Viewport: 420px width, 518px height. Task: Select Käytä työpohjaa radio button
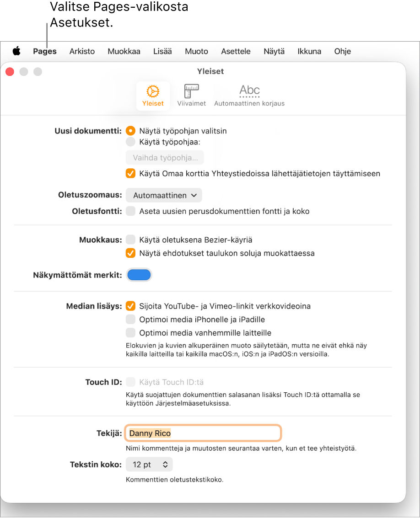[131, 142]
